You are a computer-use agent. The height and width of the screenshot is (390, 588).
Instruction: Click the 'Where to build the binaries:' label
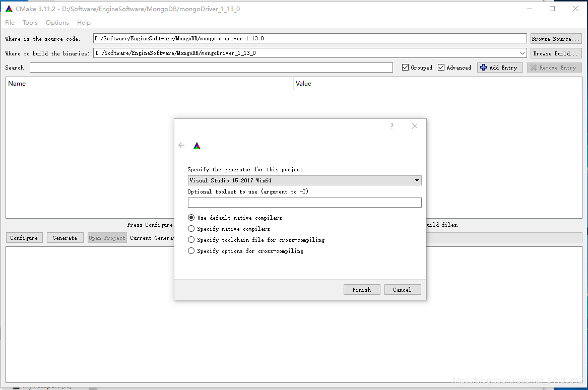tap(47, 53)
